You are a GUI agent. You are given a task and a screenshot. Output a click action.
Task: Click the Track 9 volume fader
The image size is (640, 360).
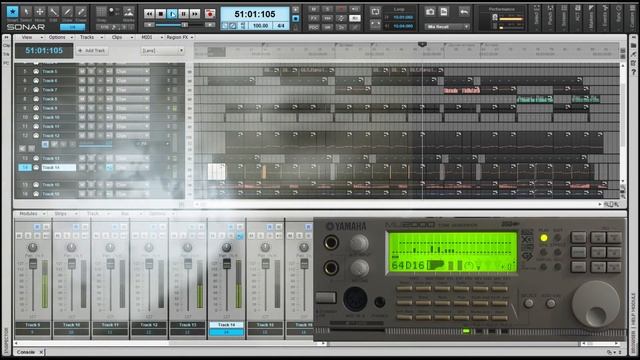click(x=33, y=264)
